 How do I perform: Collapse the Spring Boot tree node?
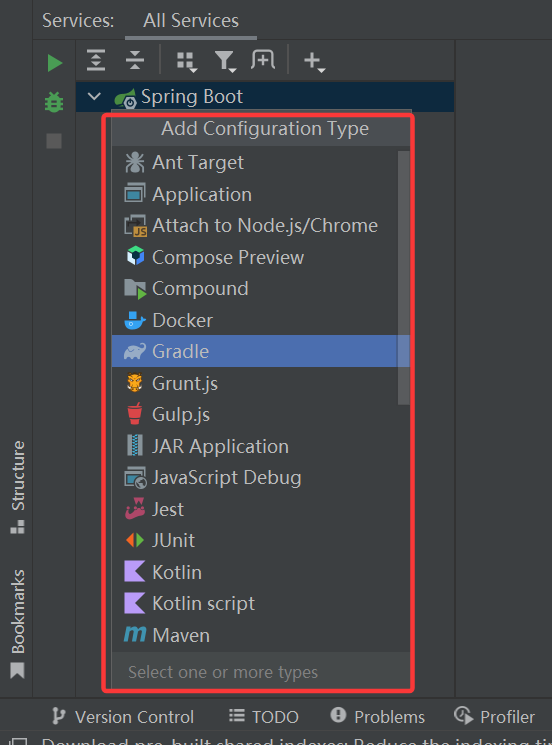point(95,96)
